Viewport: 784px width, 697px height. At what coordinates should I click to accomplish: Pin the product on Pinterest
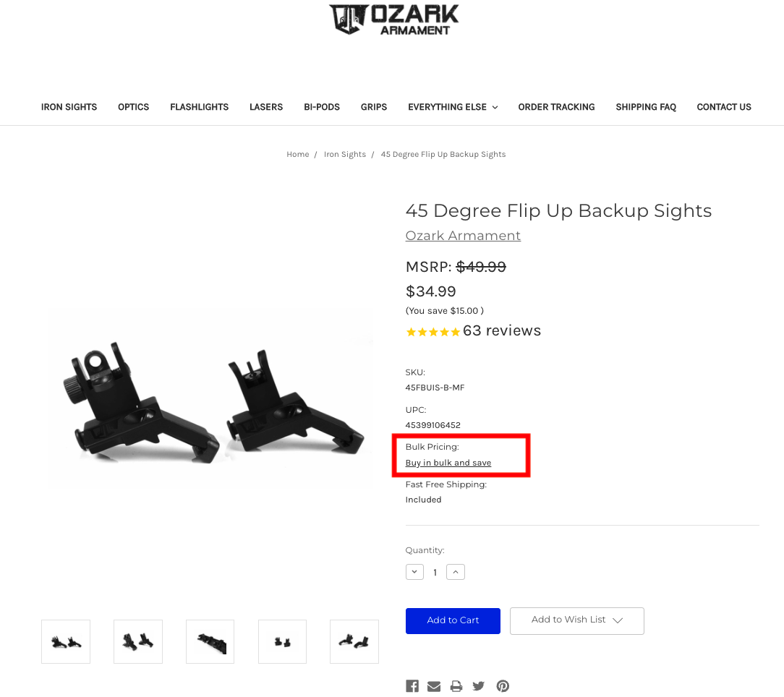503,686
